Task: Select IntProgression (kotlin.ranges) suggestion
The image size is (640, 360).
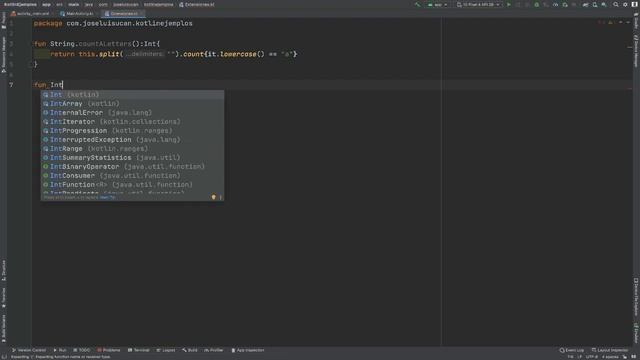Action: pyautogui.click(x=132, y=131)
